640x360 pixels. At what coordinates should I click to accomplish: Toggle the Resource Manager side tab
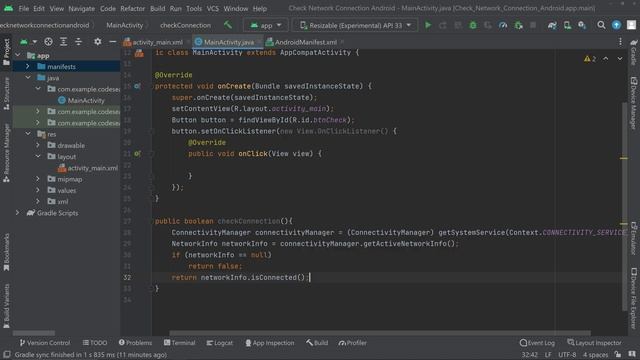click(x=6, y=153)
